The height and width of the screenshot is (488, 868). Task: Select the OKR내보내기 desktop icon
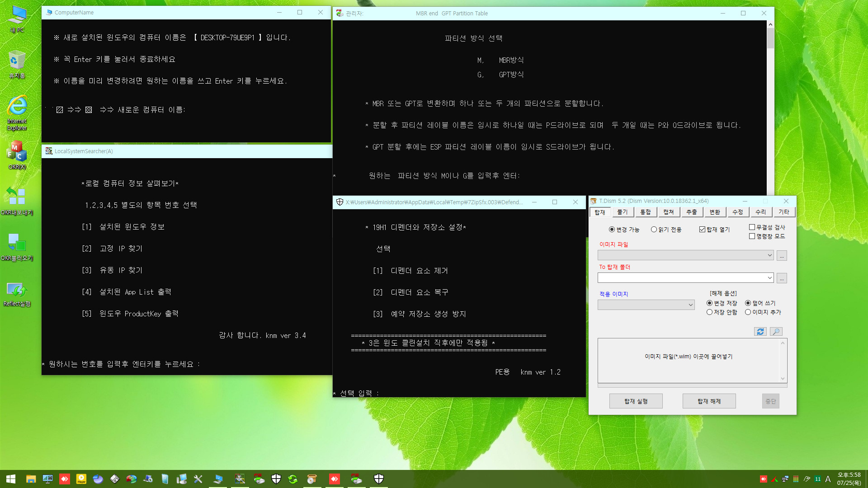[x=17, y=201]
